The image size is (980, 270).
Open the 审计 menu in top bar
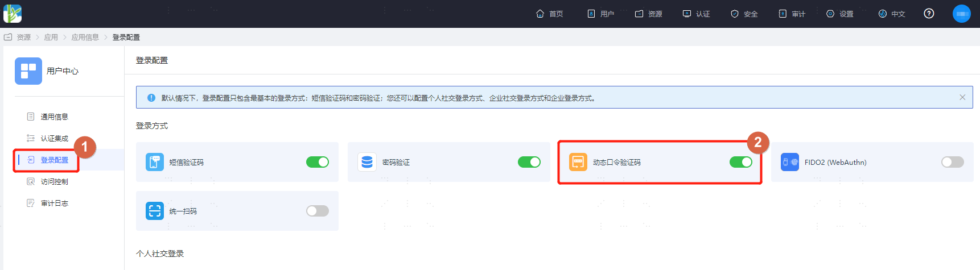point(792,14)
